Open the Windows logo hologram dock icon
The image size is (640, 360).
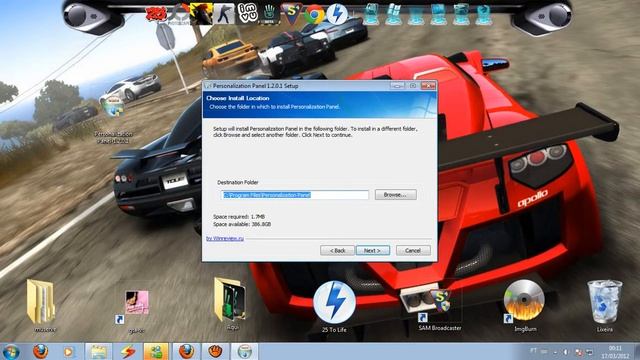393,14
